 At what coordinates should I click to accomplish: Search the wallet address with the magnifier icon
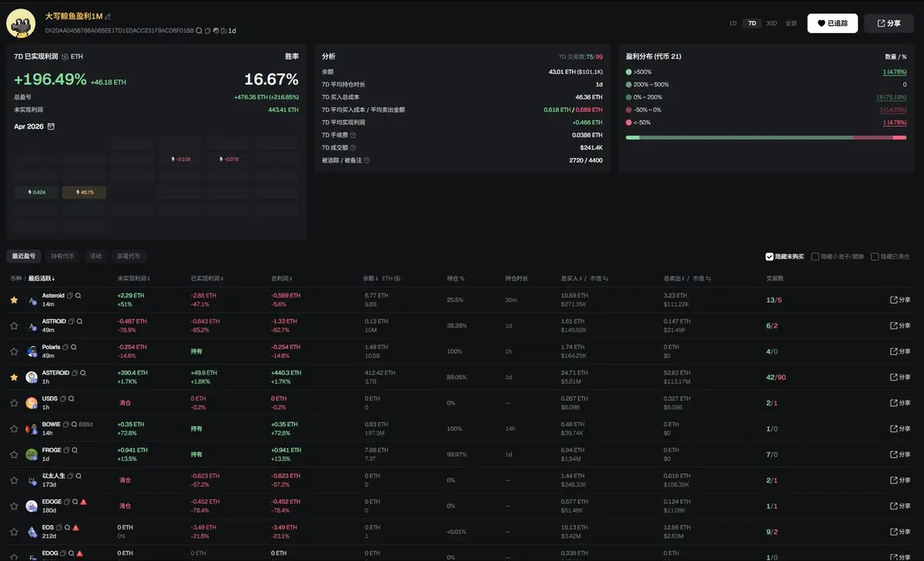[x=199, y=30]
